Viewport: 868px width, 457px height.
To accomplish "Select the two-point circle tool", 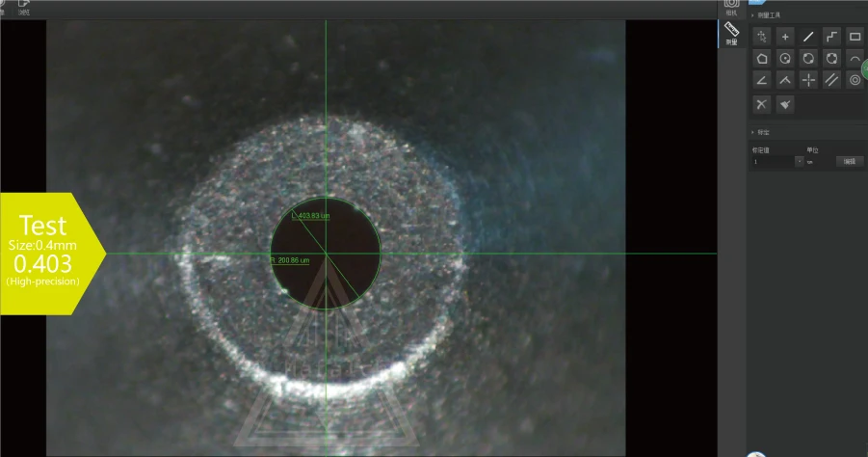I will (808, 58).
